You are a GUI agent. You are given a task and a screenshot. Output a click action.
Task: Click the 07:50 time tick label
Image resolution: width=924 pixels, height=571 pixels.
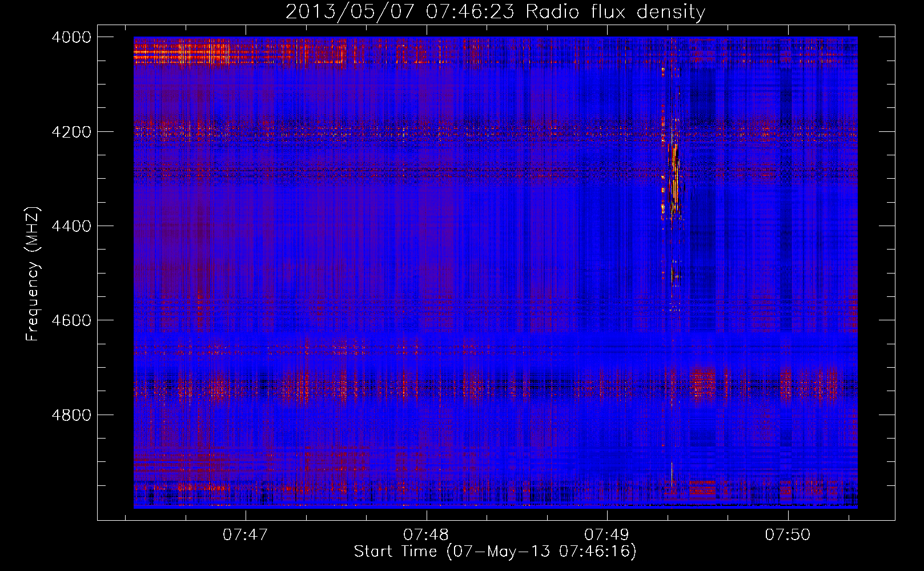click(788, 534)
